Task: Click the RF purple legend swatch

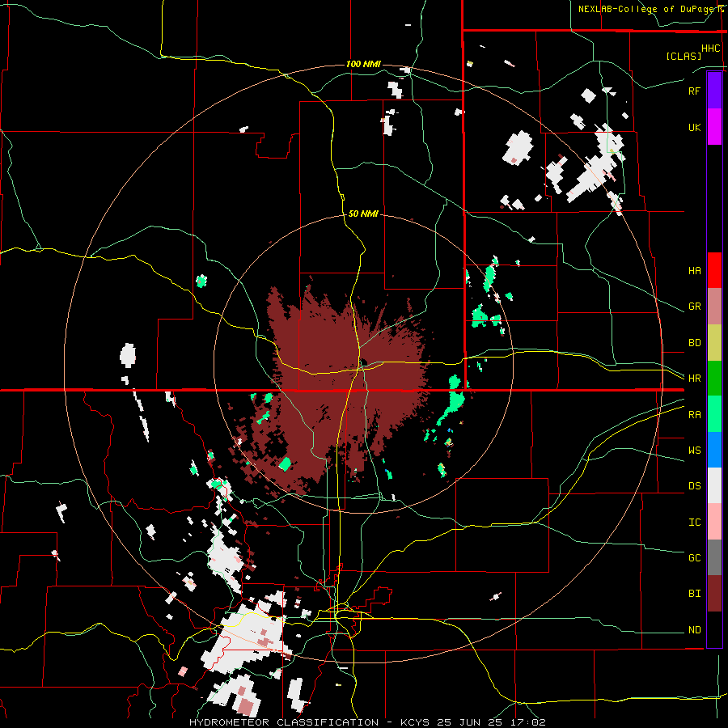Action: pos(714,91)
